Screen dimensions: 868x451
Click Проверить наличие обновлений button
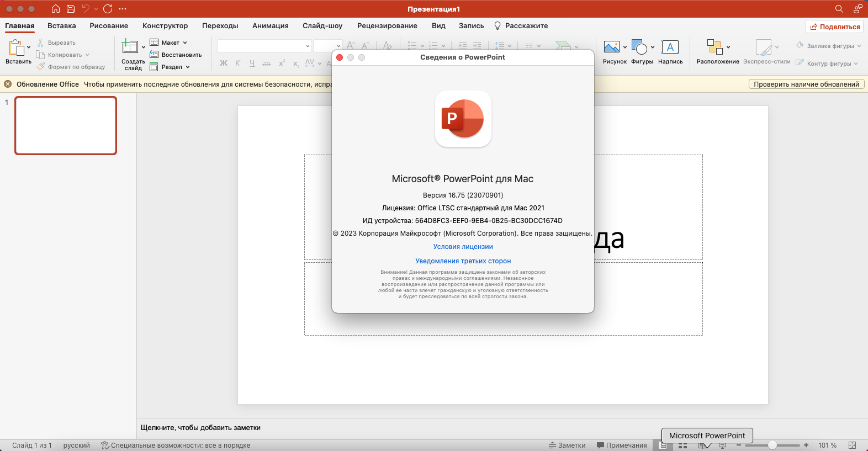click(x=806, y=84)
